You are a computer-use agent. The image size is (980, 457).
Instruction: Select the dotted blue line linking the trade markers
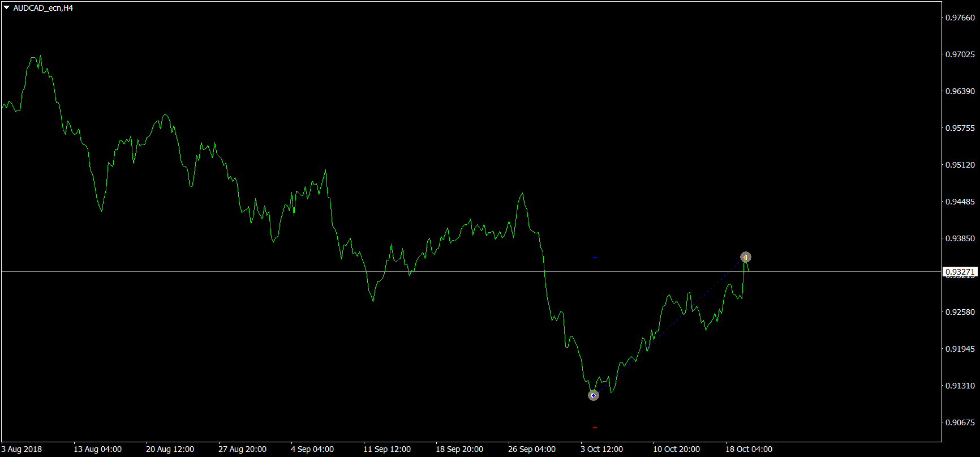pos(669,326)
